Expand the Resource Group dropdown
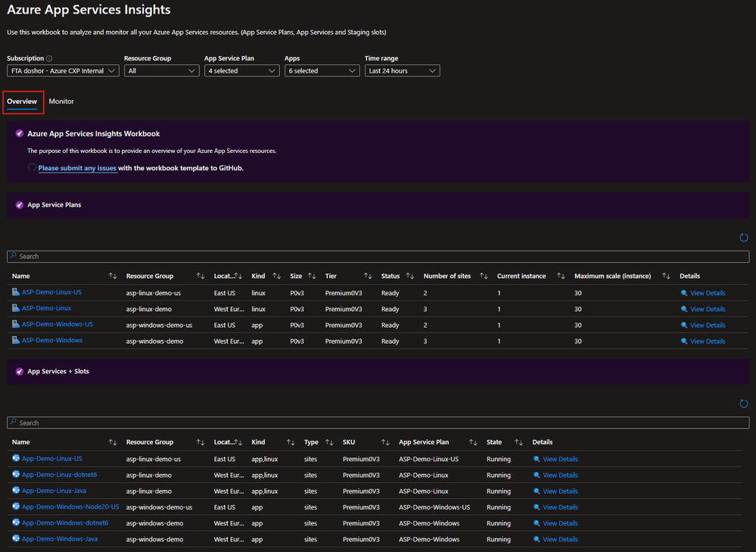 (x=161, y=70)
